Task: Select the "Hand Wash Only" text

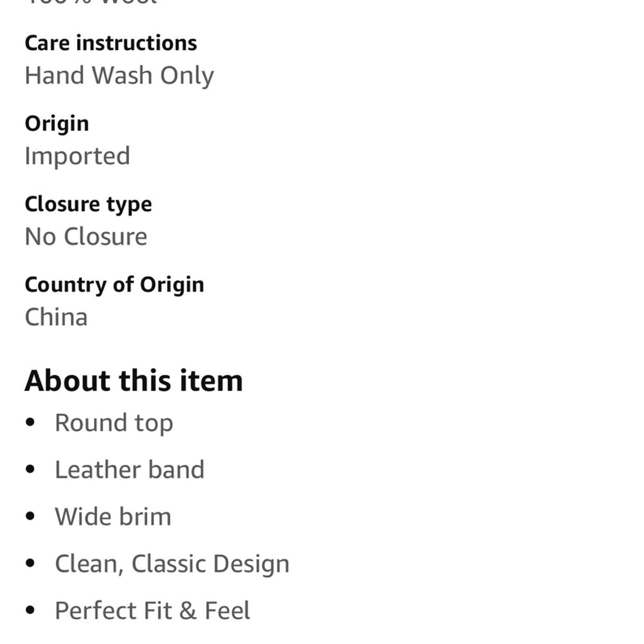Action: click(119, 75)
